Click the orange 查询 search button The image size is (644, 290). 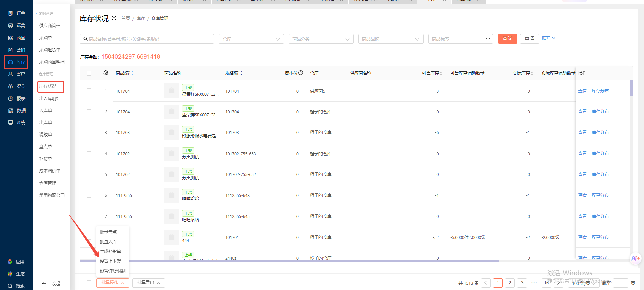click(x=507, y=39)
